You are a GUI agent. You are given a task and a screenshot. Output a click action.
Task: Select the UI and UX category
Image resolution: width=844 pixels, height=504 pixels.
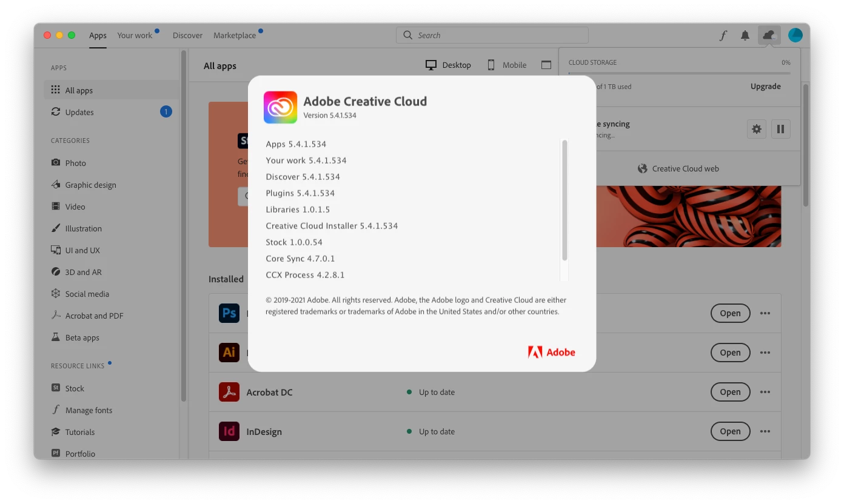[x=76, y=250]
